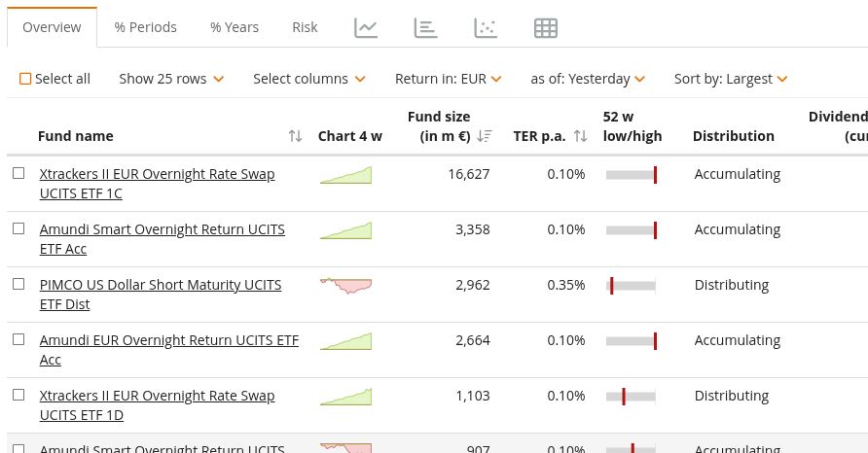Open the line chart view icon
The height and width of the screenshot is (453, 868).
click(366, 27)
